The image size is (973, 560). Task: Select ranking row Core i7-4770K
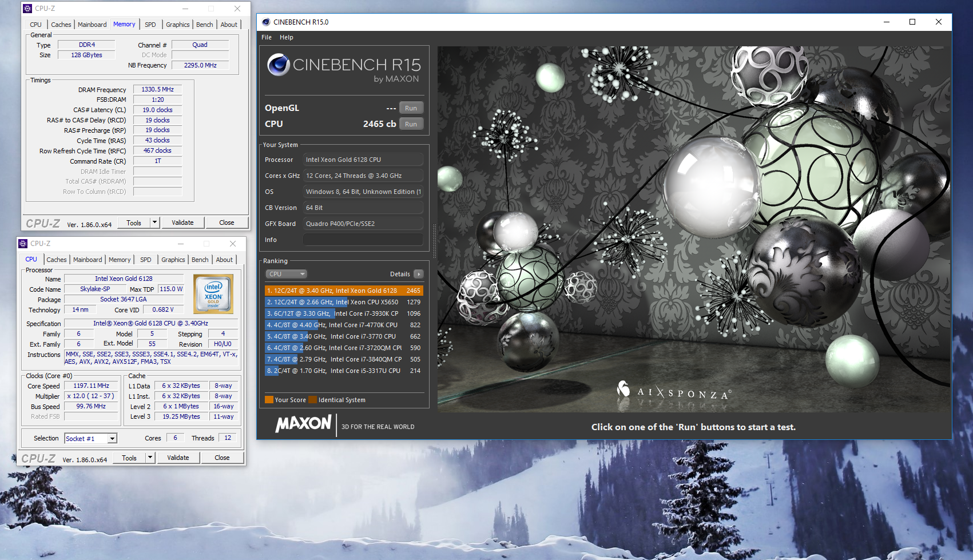[x=344, y=325]
